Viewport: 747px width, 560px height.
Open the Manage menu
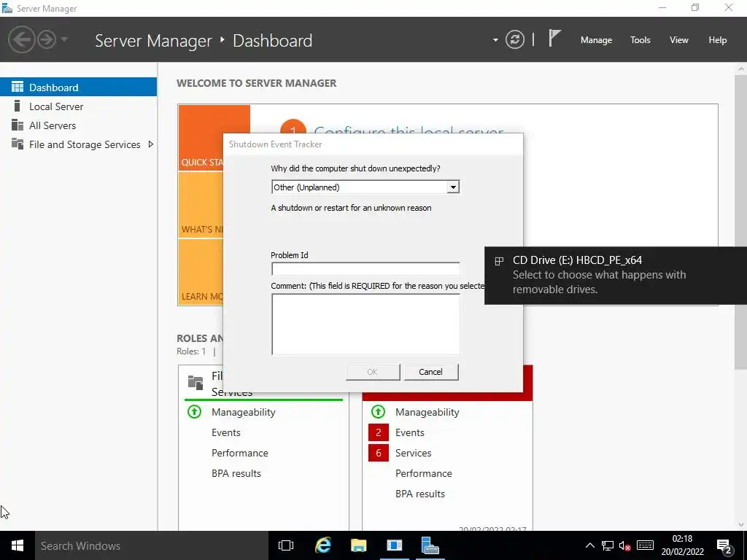[x=596, y=40]
